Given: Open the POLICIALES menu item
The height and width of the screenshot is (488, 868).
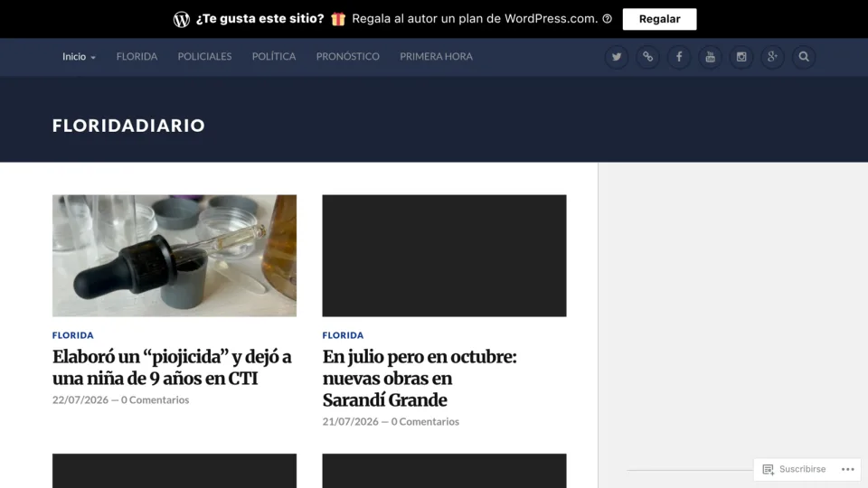Looking at the screenshot, I should point(205,56).
